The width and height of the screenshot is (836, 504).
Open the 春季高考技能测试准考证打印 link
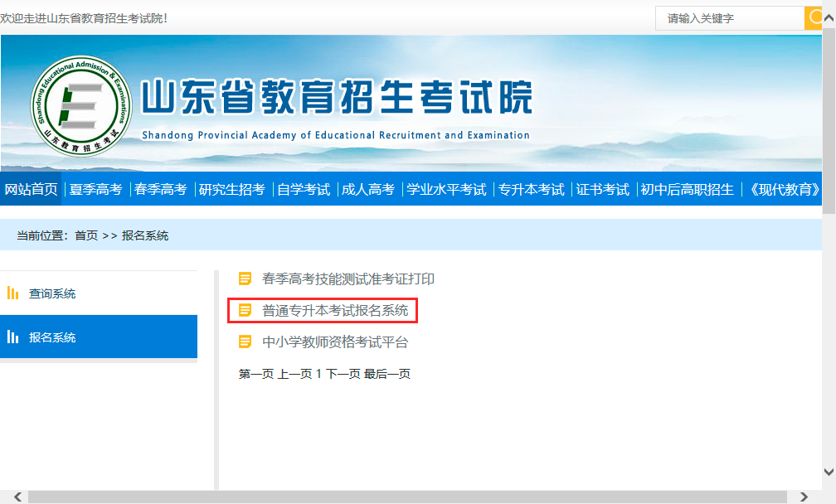click(348, 279)
